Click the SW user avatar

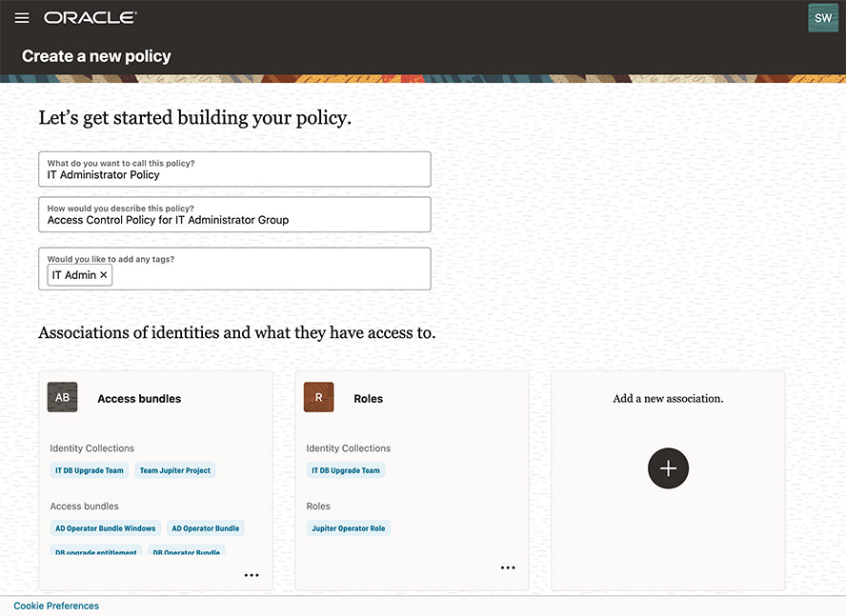click(823, 18)
